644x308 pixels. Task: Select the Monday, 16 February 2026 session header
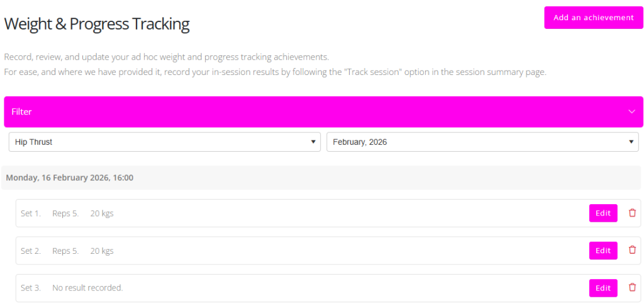pos(69,178)
